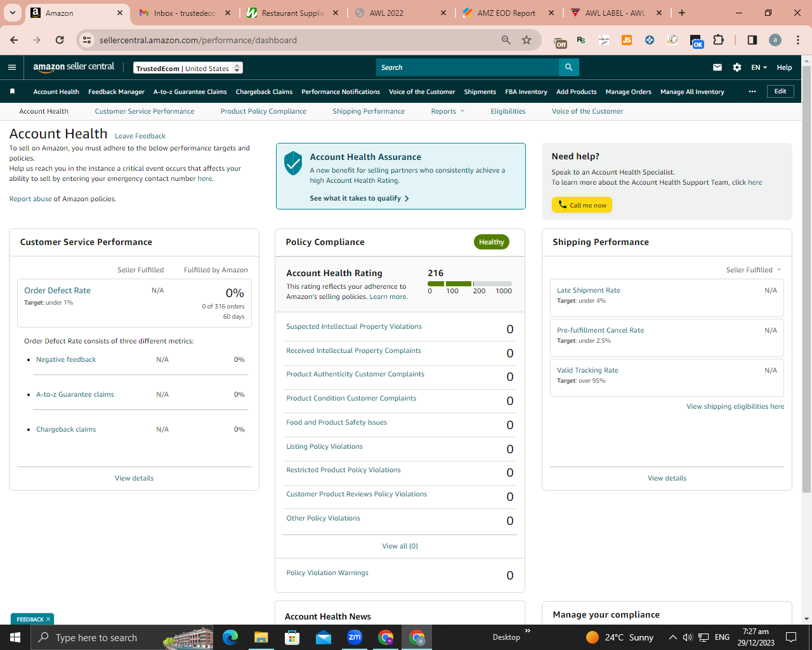Switch to the Inbox browser tab

click(185, 13)
